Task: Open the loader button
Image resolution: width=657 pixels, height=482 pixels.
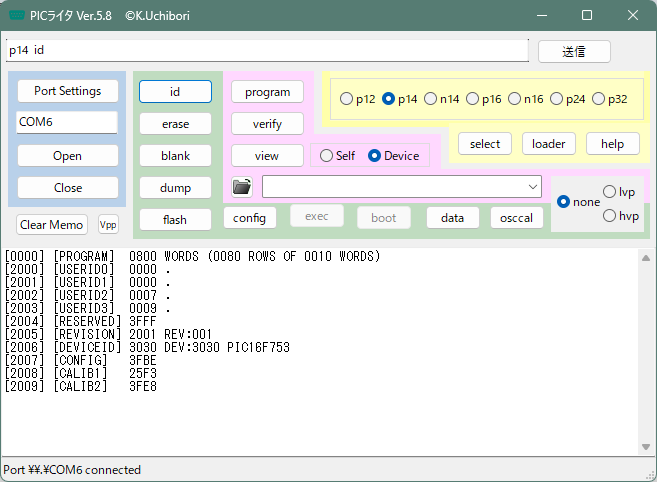Action: (x=548, y=144)
